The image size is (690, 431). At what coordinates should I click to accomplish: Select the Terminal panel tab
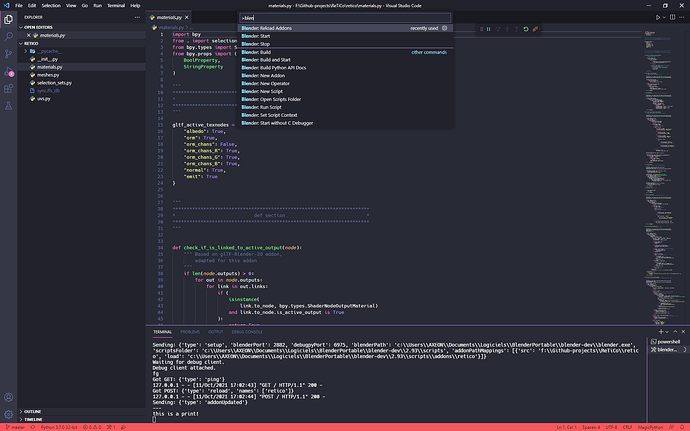162,332
